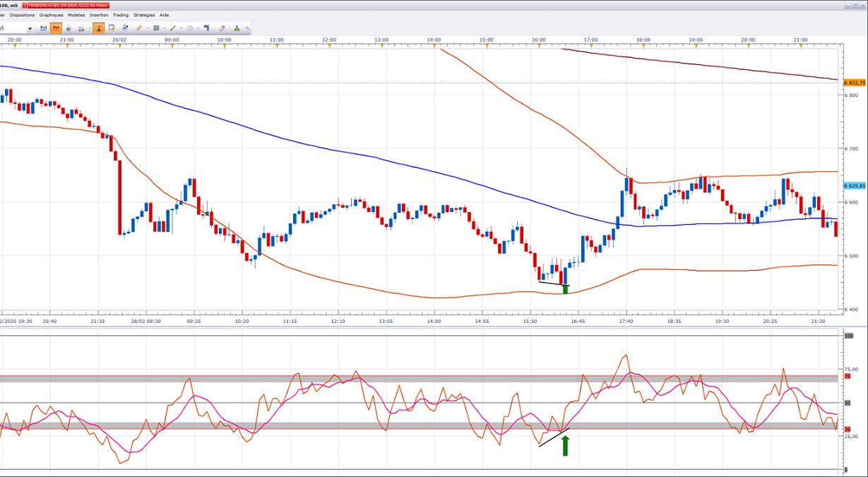The height and width of the screenshot is (477, 868).
Task: Click the eraser tool to delete drawings
Action: pyautogui.click(x=222, y=28)
